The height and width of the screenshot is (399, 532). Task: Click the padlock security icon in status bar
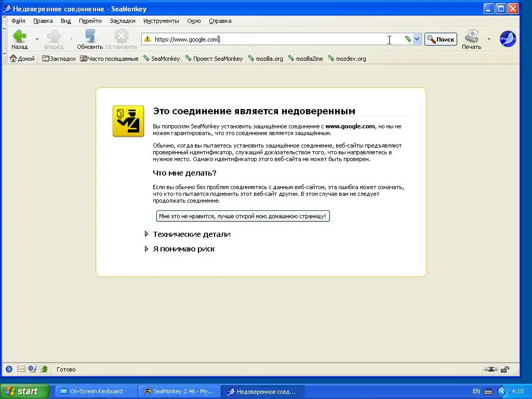tap(505, 369)
